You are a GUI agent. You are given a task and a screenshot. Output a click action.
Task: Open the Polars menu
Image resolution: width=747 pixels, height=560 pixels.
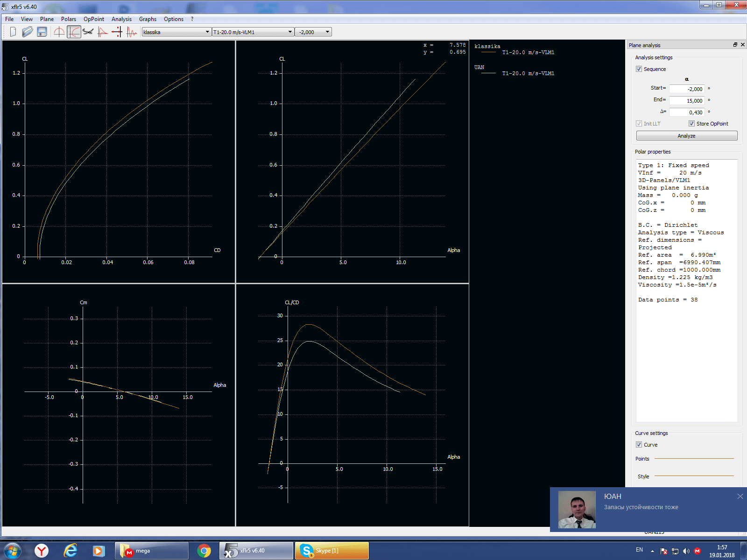point(68,19)
